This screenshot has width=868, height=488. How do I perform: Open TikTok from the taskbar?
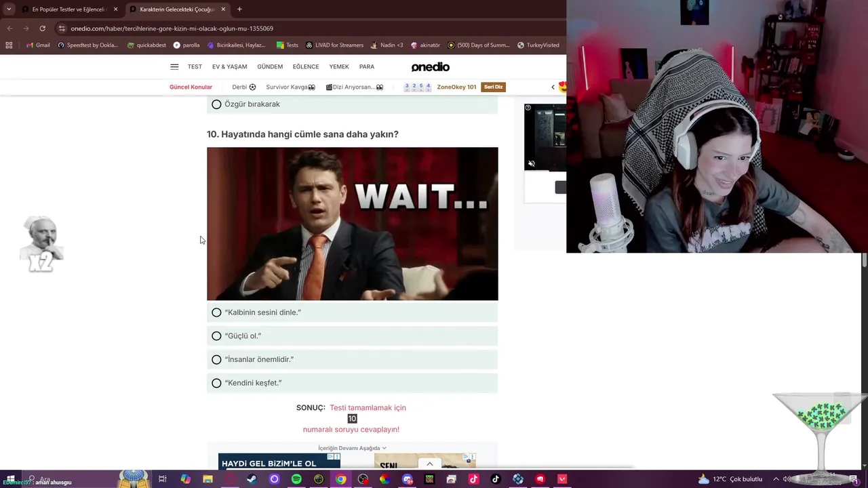pos(496,479)
